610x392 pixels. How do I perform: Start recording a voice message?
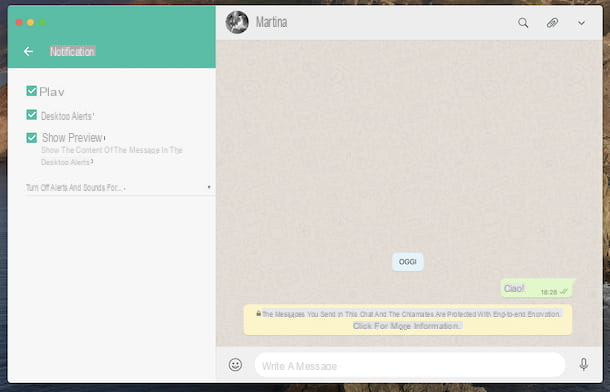coord(584,364)
